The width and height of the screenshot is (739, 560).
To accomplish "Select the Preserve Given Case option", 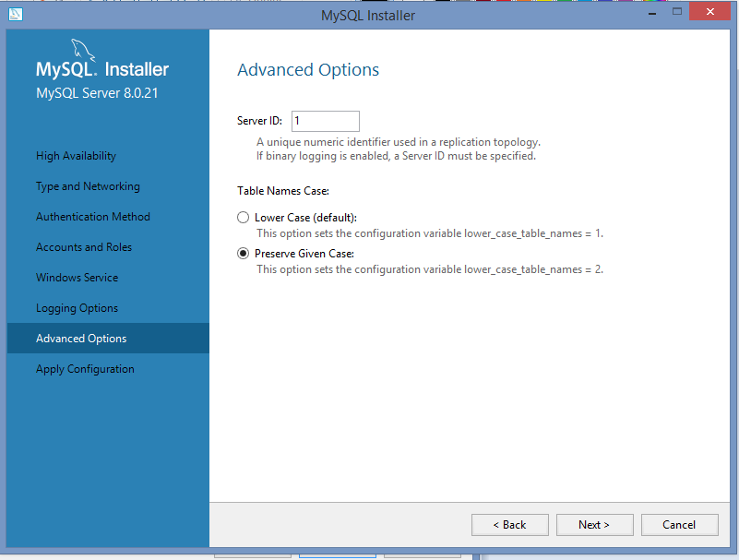I will click(243, 253).
